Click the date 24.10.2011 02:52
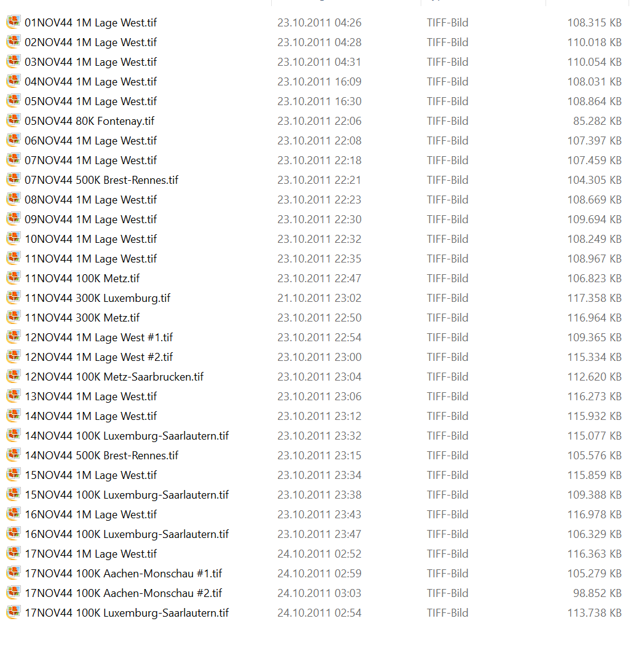Screen dimensions: 639x672 click(319, 554)
